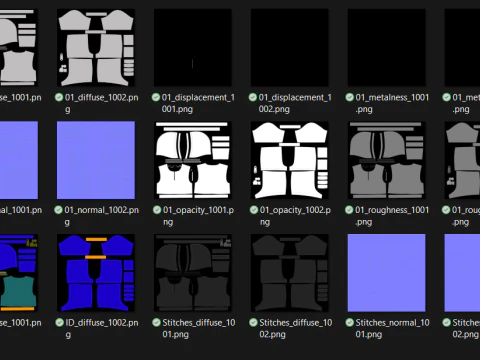Select the blue ID_diffuse_1002.png thumbnail

tap(96, 273)
